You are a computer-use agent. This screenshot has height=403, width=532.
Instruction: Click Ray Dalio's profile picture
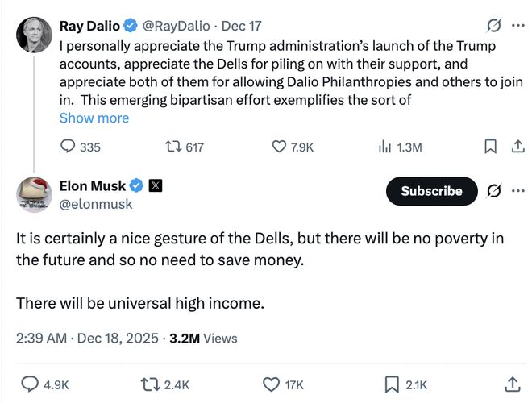pyautogui.click(x=34, y=32)
